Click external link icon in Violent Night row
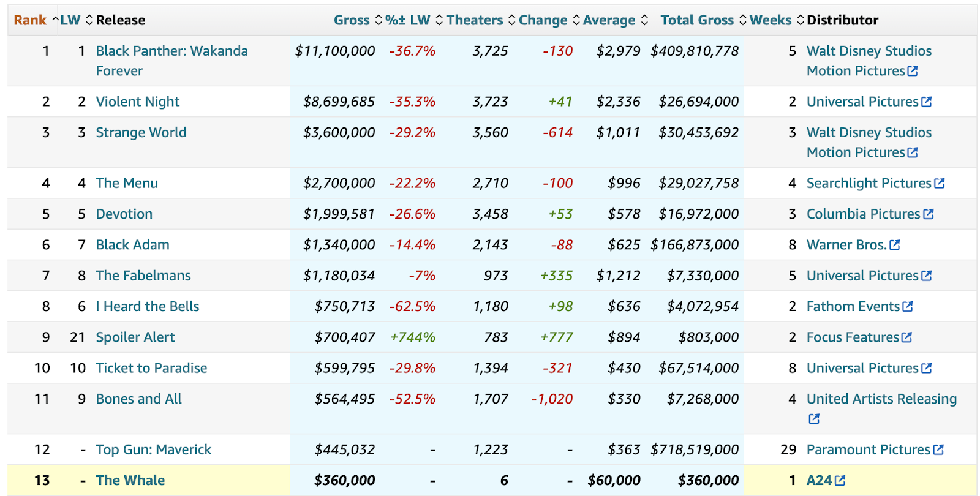Screen dimensions: 980x496 (927, 102)
